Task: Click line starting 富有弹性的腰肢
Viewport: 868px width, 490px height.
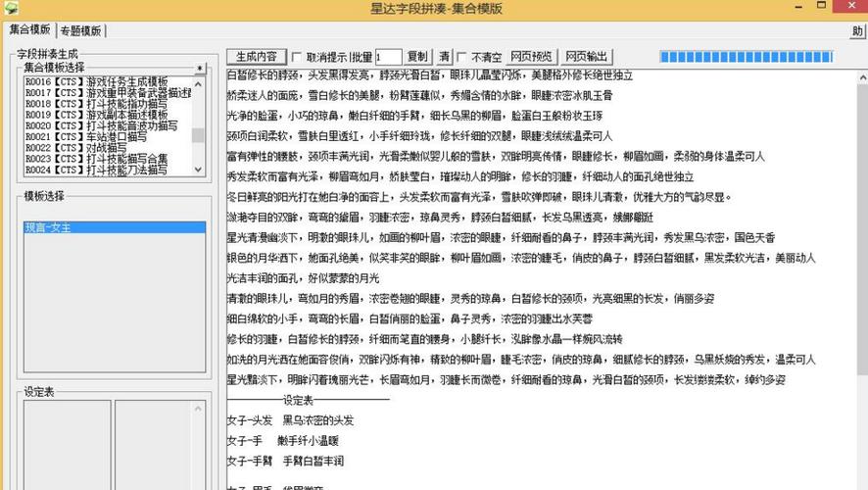Action: [496, 157]
